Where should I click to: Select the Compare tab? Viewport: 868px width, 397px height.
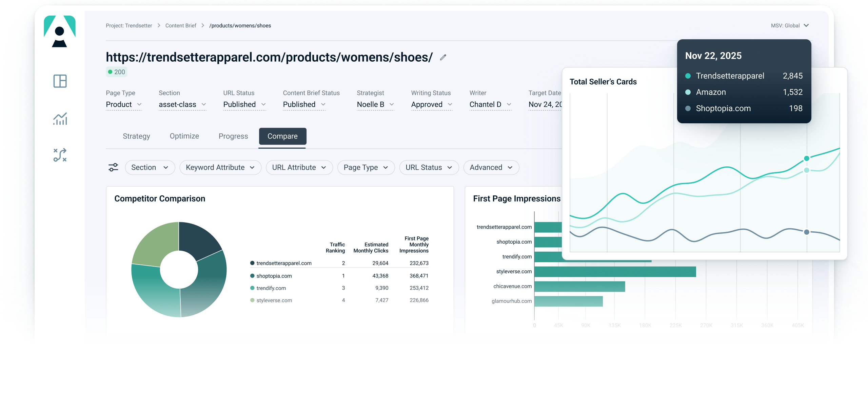(x=282, y=136)
